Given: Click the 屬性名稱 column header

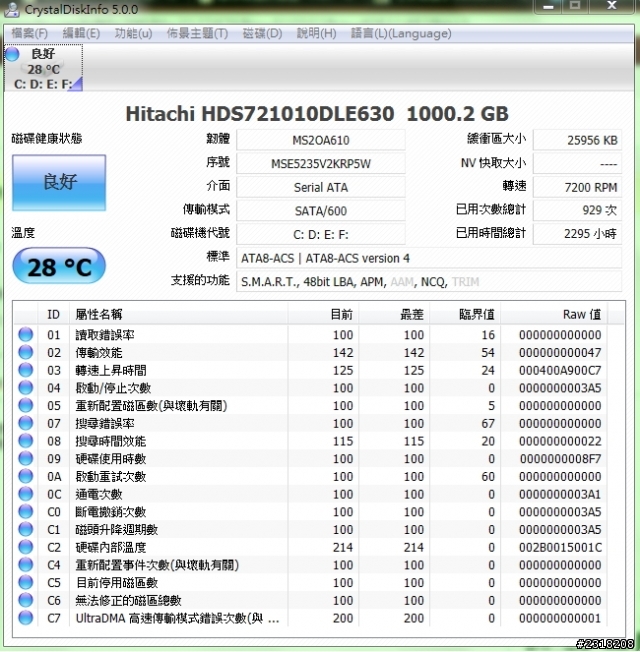Looking at the screenshot, I should (x=100, y=314).
